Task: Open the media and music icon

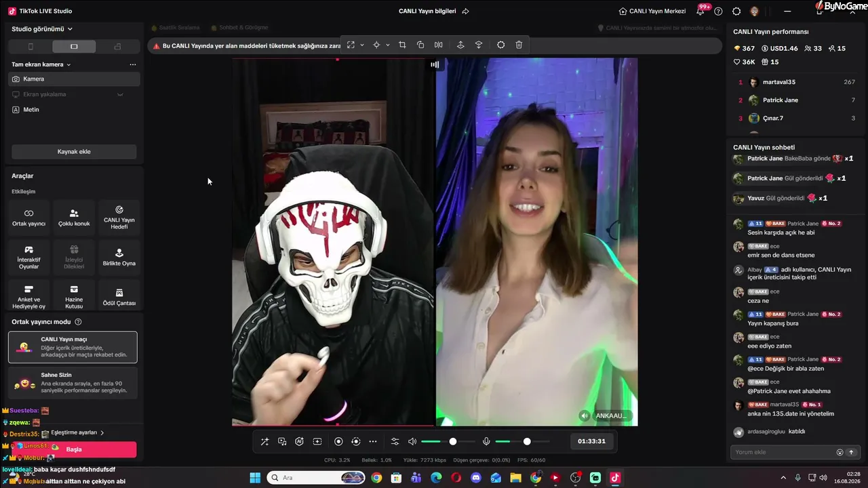Action: [282, 441]
